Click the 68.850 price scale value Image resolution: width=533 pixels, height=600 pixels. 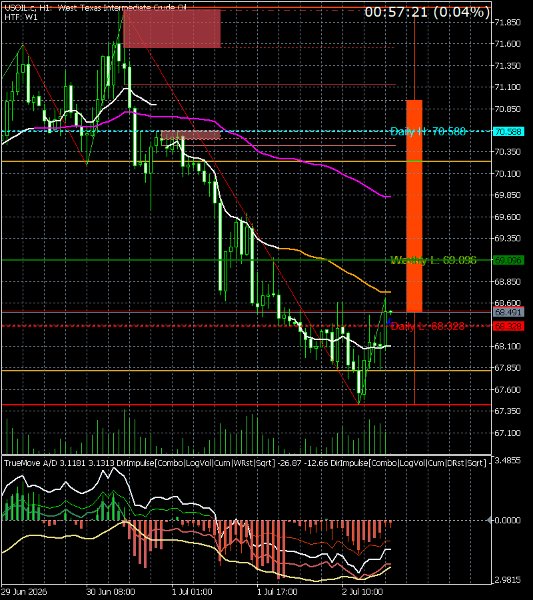tap(507, 282)
